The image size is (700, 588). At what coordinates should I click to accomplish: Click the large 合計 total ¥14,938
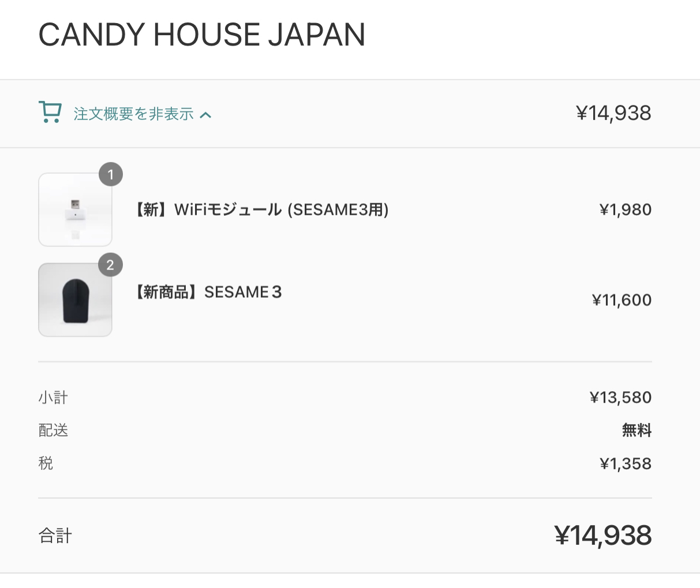point(603,535)
